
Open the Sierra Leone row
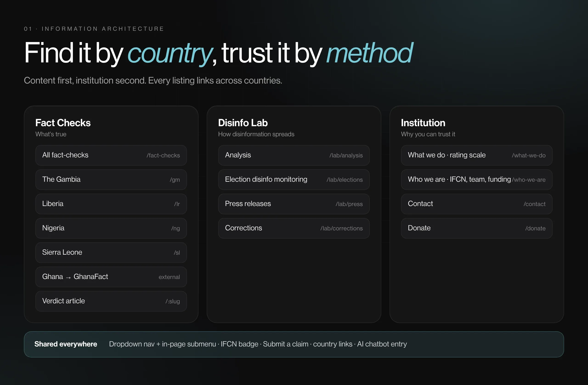point(111,252)
